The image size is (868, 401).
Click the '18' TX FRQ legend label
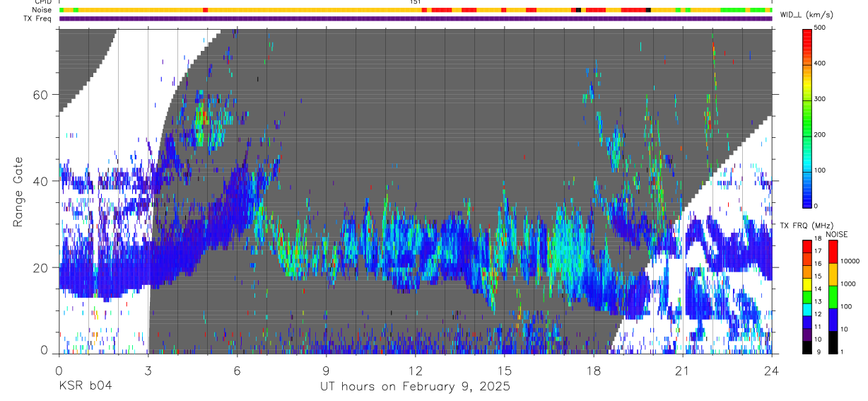click(818, 239)
